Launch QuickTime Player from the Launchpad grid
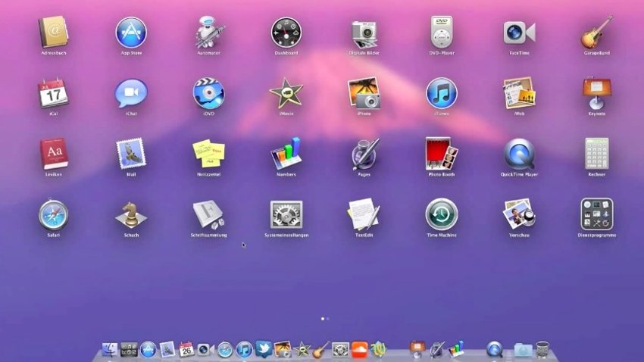644x362 pixels. pyautogui.click(x=519, y=154)
